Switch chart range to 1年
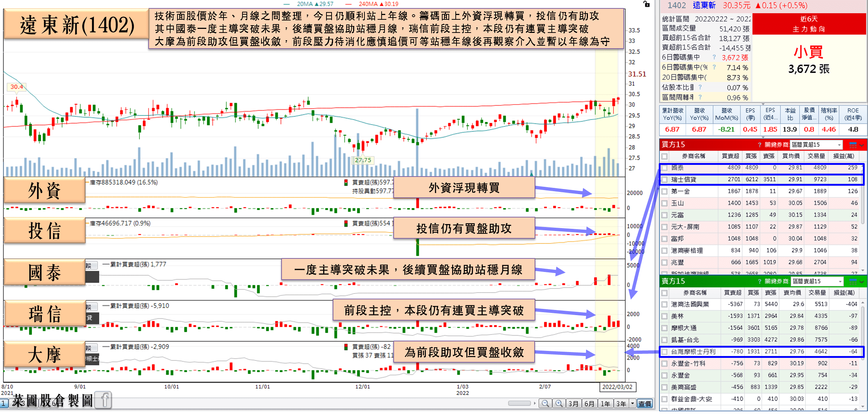The height and width of the screenshot is (420, 868). tap(605, 404)
